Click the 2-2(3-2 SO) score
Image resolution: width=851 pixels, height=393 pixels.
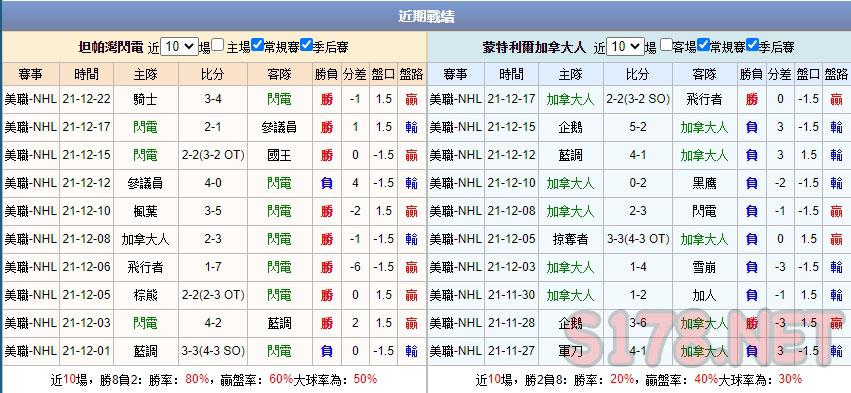point(638,99)
